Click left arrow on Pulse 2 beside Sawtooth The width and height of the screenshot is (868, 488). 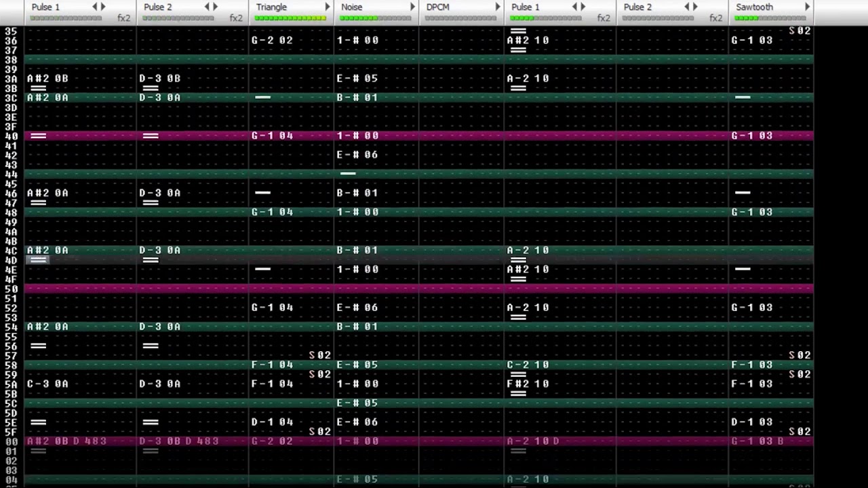(x=687, y=7)
